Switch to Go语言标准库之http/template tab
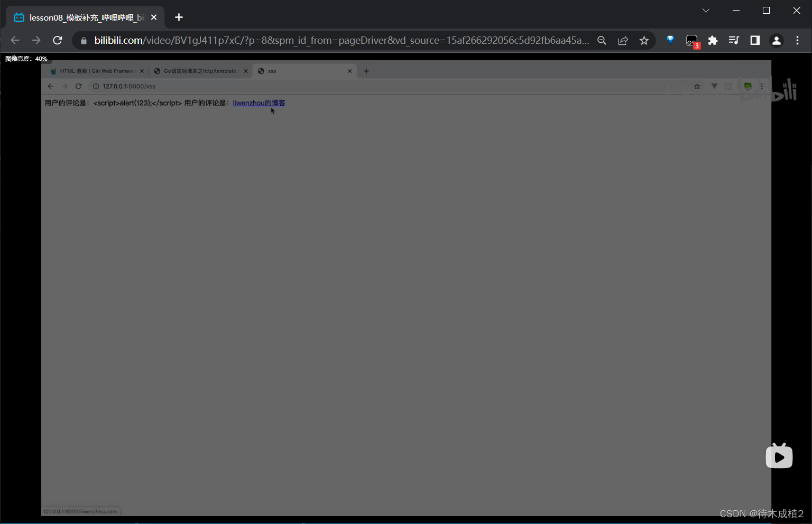 (200, 71)
